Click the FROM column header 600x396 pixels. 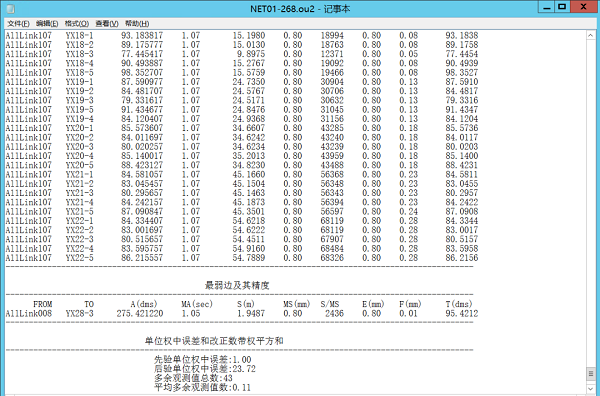pos(42,304)
